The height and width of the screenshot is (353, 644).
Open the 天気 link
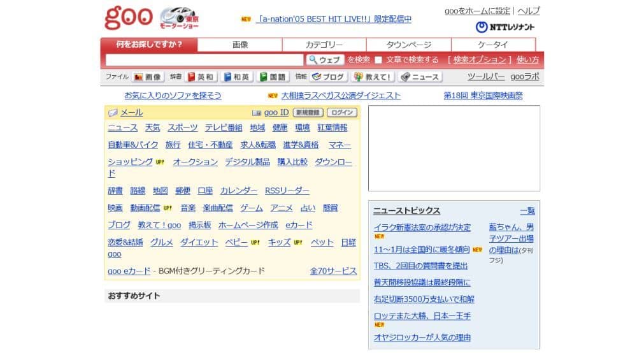coord(152,128)
